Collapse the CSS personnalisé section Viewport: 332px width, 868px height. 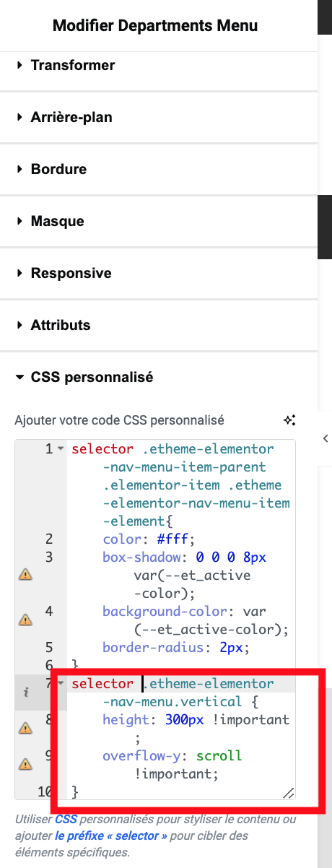pos(159,377)
